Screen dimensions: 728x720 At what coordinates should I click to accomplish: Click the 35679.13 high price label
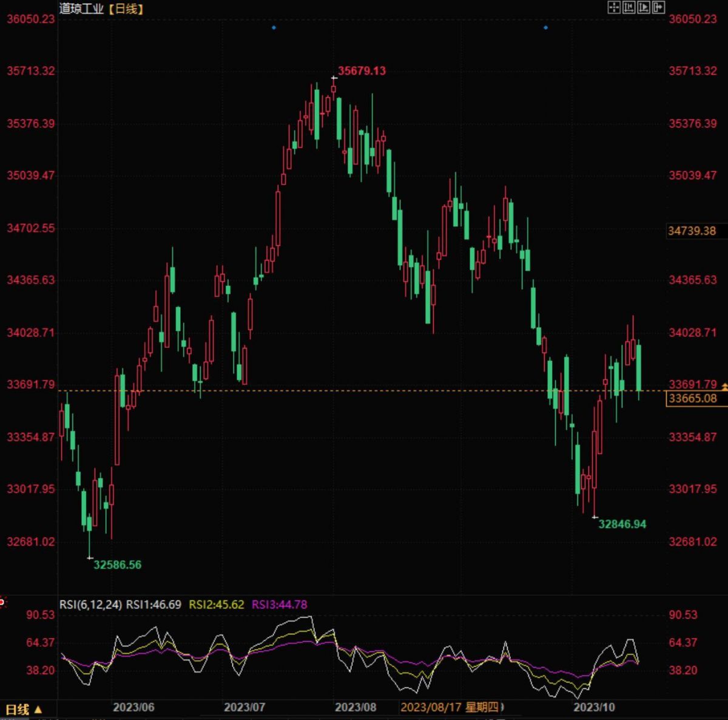(362, 71)
